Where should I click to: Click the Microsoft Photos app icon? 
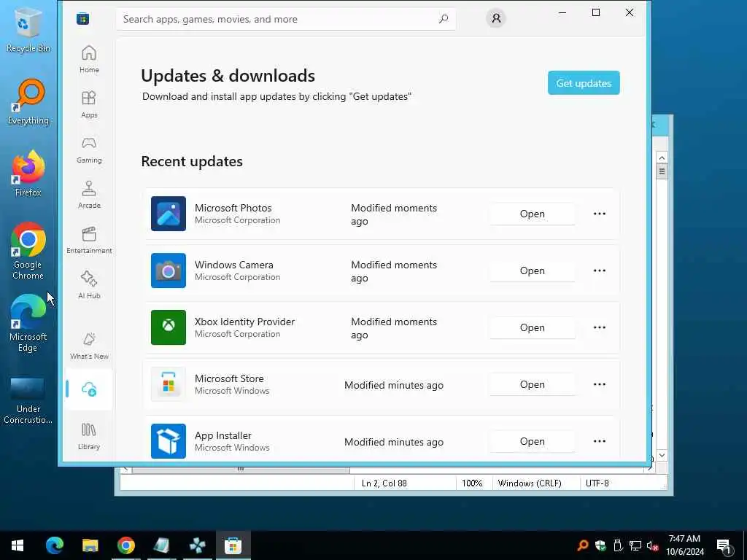[169, 214]
